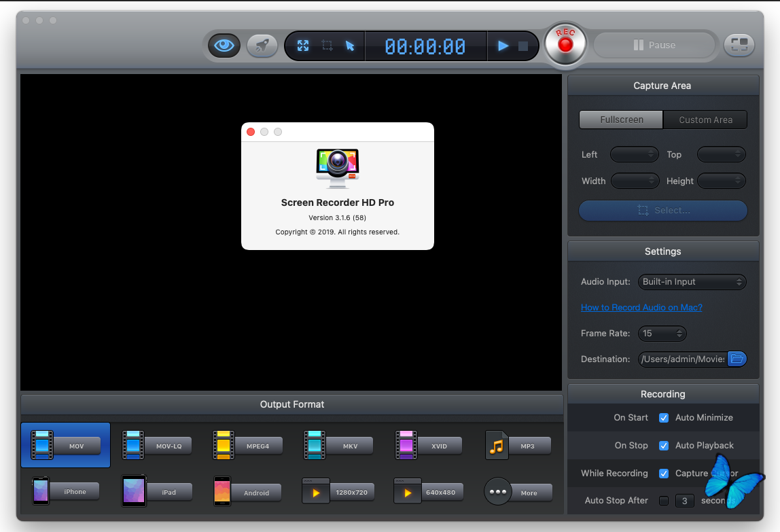Toggle Auto Playback checkbox
Image resolution: width=780 pixels, height=532 pixels.
pyautogui.click(x=664, y=446)
